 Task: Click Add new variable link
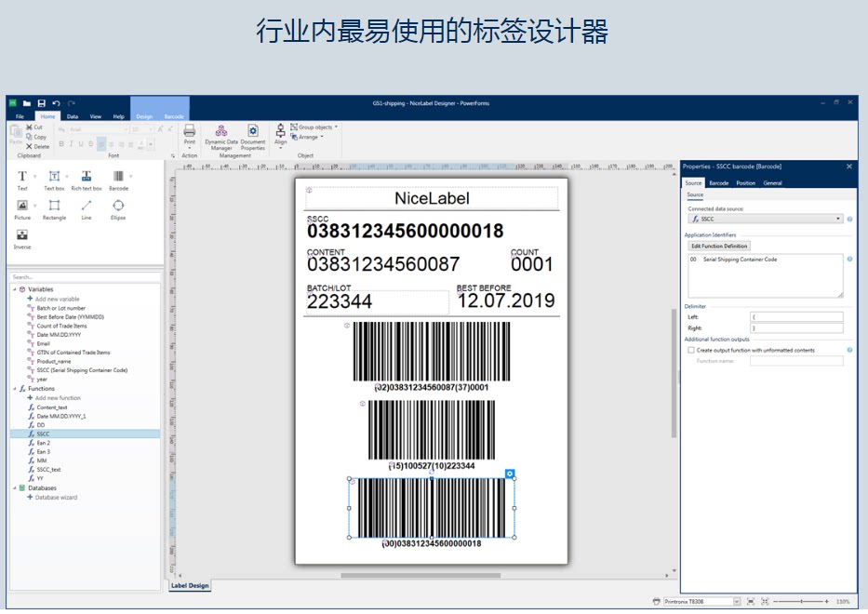click(54, 299)
